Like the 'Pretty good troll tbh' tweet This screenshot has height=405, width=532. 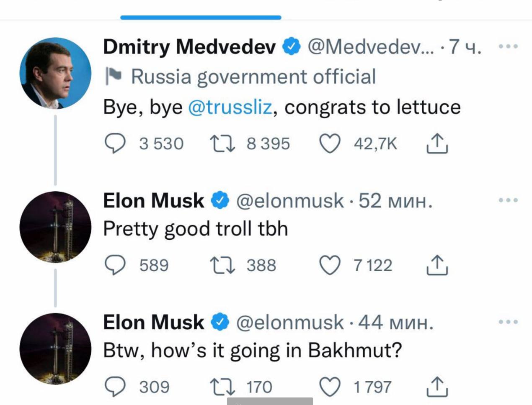point(330,266)
